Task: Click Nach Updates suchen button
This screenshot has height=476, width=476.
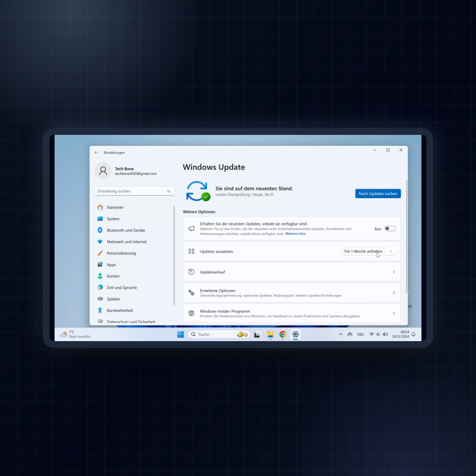Action: tap(378, 194)
